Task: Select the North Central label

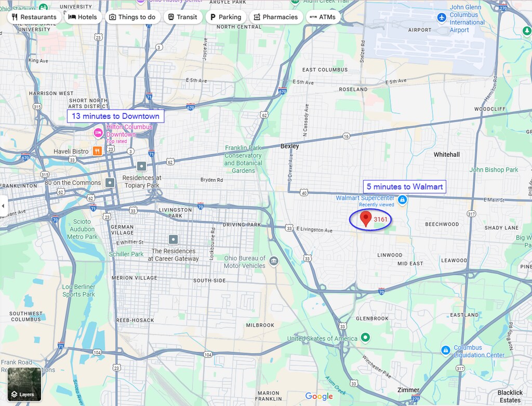Action: [239, 27]
